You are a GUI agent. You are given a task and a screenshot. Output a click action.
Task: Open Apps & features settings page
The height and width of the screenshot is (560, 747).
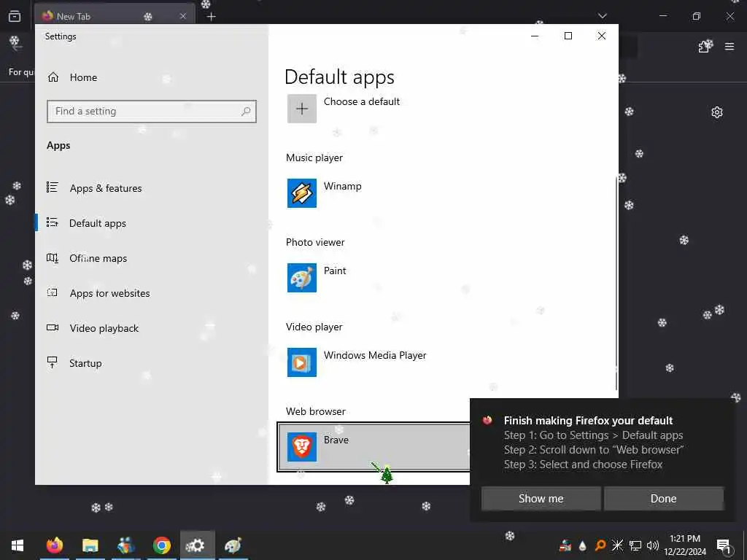pyautogui.click(x=106, y=188)
